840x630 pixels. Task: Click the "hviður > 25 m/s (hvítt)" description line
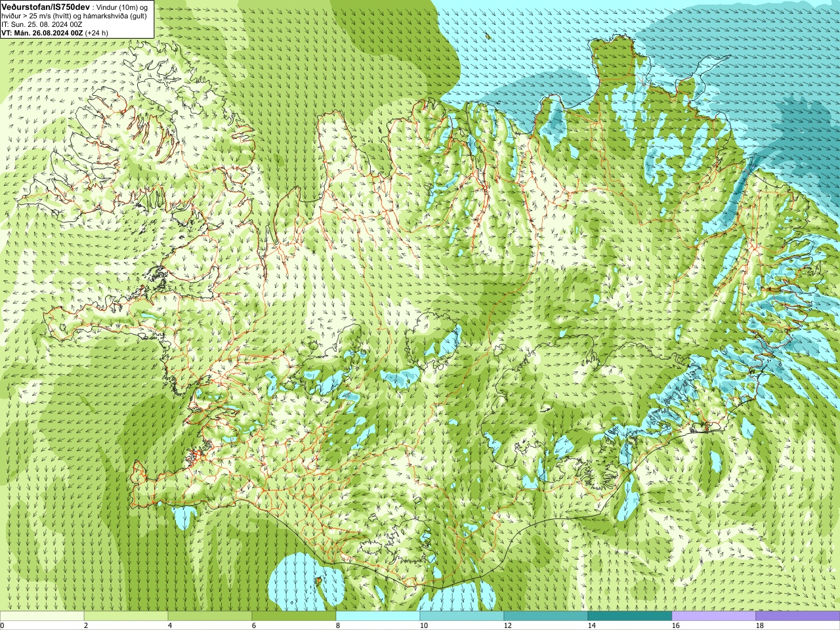(74, 16)
